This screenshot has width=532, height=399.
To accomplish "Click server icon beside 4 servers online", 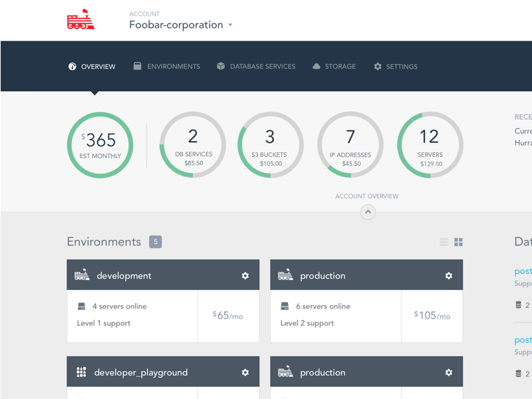I will click(81, 307).
